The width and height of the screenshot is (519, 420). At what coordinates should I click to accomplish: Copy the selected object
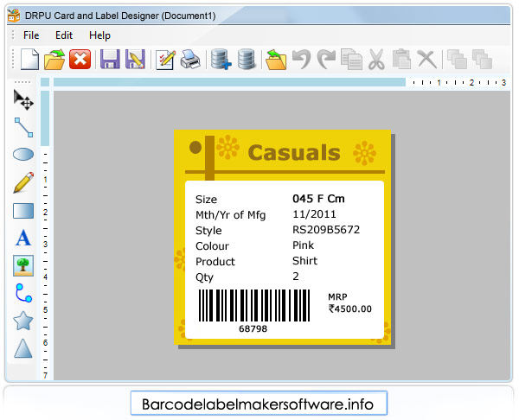(x=351, y=60)
